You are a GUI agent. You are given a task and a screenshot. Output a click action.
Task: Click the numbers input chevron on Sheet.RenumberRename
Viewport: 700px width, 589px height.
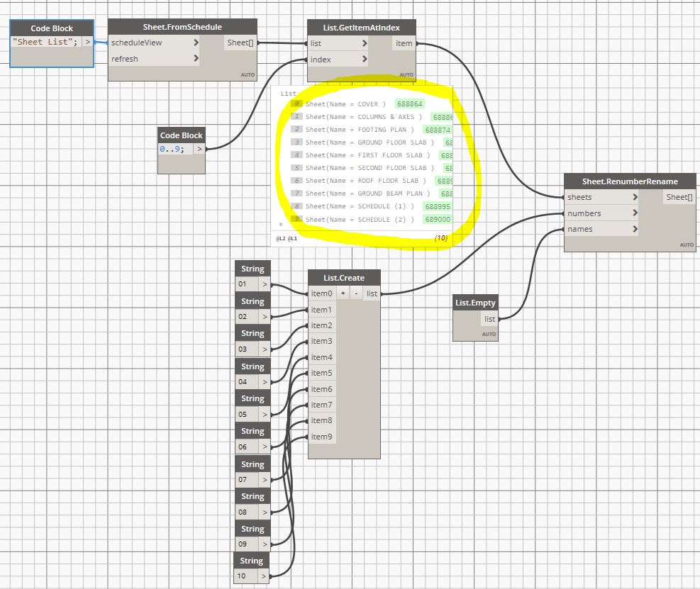point(635,213)
